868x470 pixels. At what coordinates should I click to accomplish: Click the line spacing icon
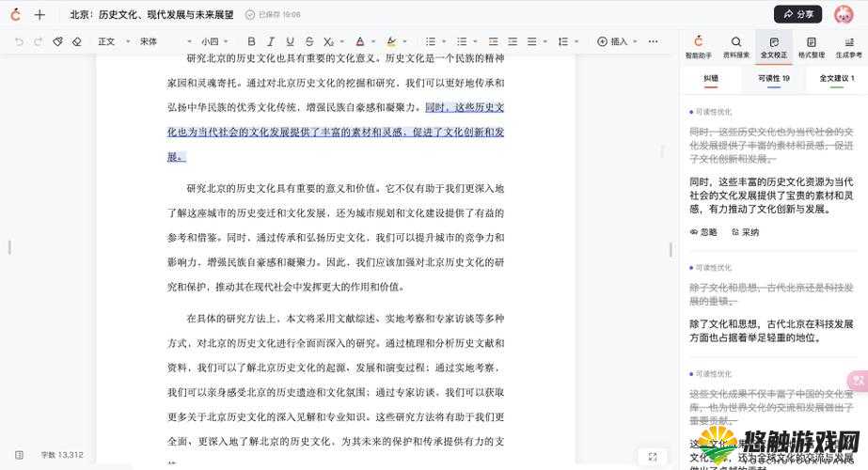click(563, 41)
